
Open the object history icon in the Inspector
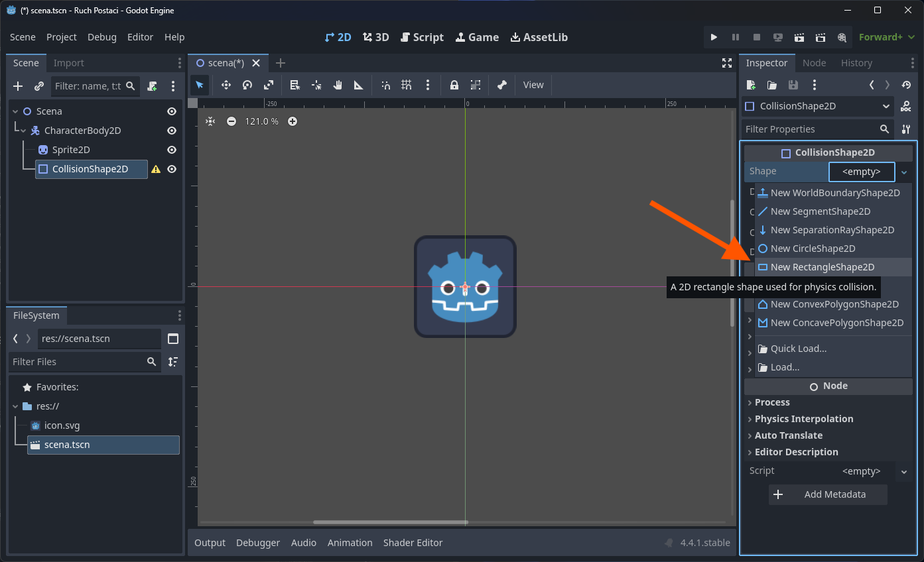(906, 85)
